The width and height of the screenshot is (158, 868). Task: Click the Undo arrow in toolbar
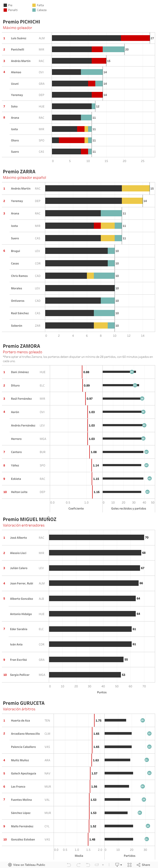69,864
